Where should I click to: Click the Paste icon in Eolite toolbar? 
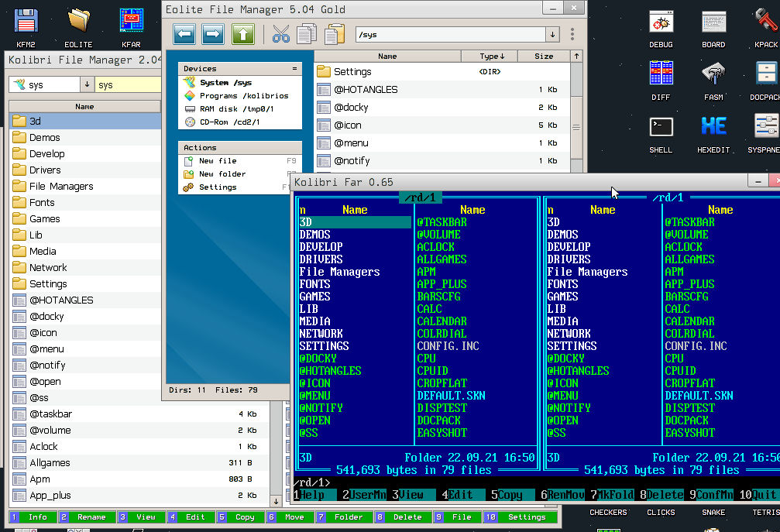pos(335,34)
